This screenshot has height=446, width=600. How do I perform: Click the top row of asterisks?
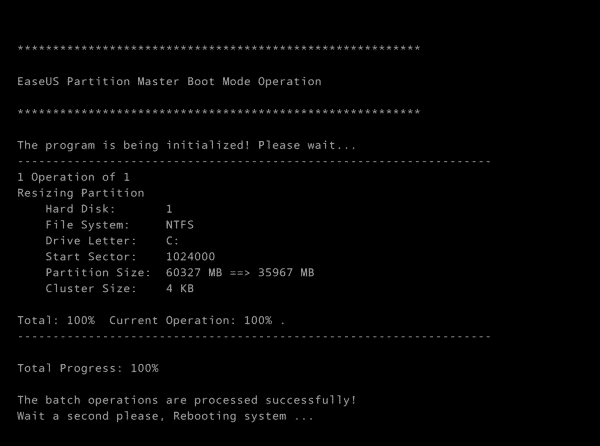click(219, 49)
